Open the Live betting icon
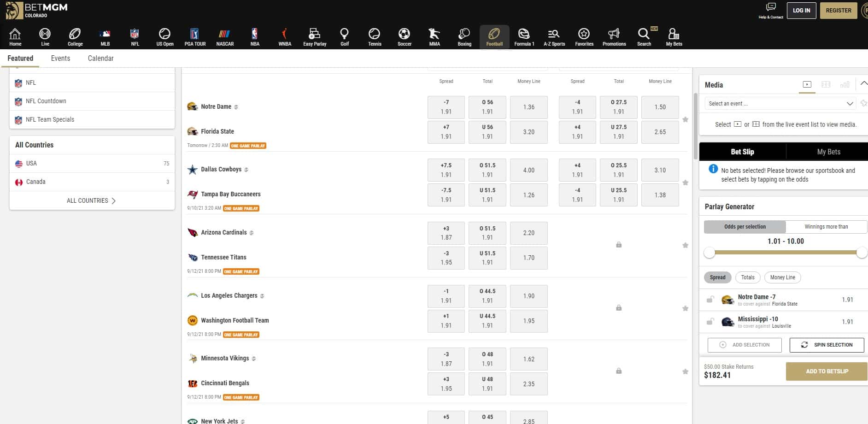 click(45, 37)
